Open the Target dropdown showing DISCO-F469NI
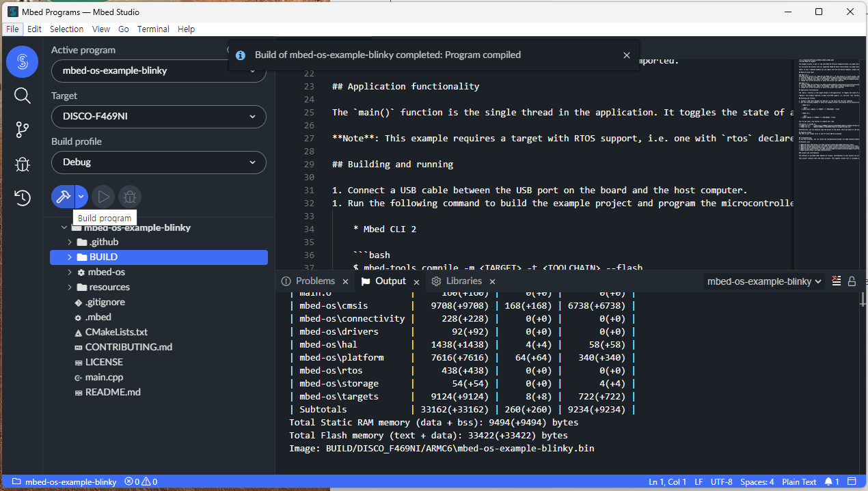 point(159,117)
